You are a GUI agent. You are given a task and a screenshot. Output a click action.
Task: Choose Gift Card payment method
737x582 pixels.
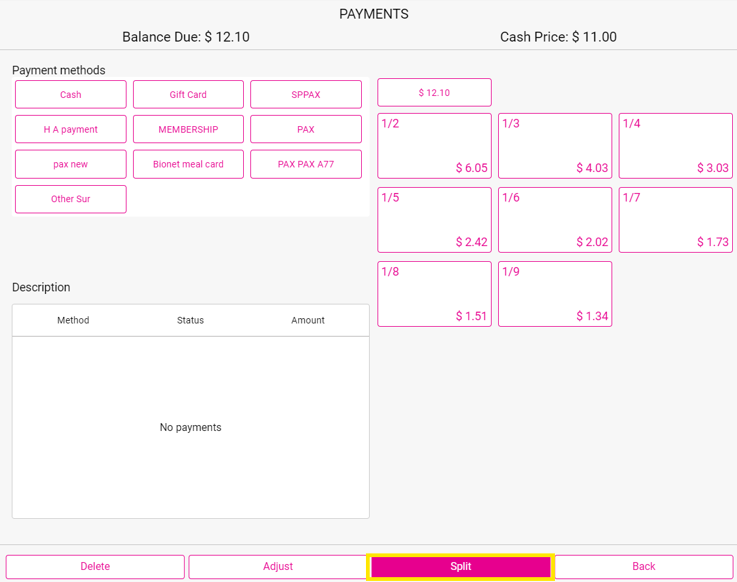pyautogui.click(x=188, y=95)
